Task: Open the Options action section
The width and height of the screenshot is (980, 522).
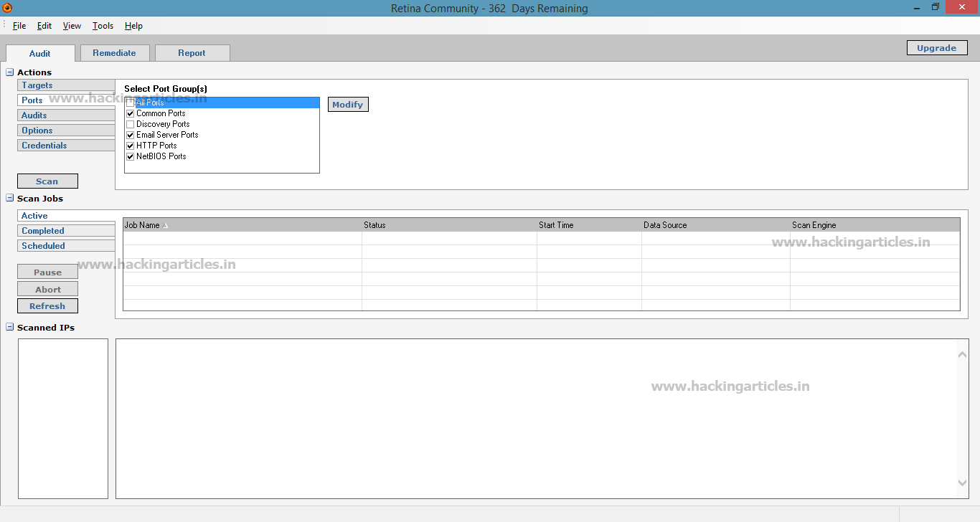Action: [66, 130]
